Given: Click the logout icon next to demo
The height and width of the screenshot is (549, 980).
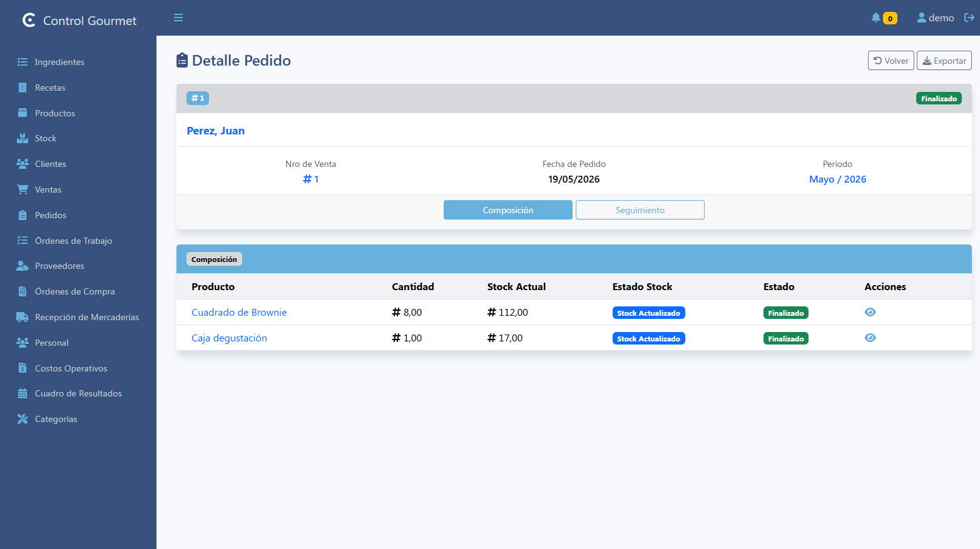Looking at the screenshot, I should click(x=969, y=18).
